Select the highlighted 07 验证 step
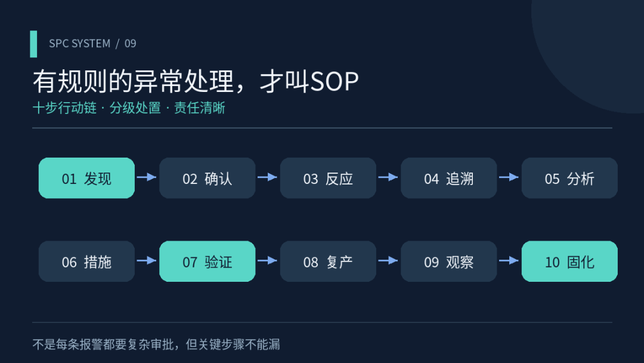 coord(208,262)
